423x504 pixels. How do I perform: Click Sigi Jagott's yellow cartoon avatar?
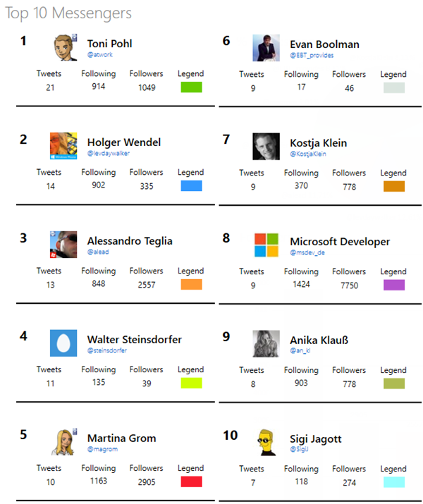[x=266, y=442]
